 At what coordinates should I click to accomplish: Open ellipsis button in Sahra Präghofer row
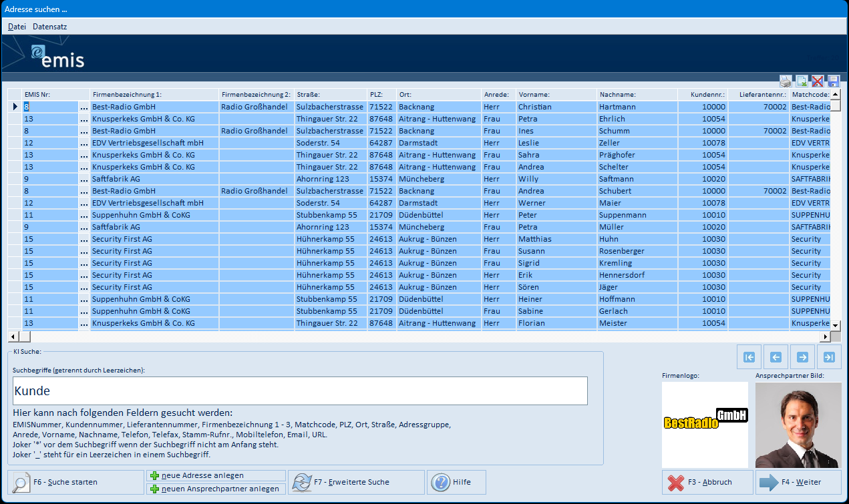(x=83, y=155)
